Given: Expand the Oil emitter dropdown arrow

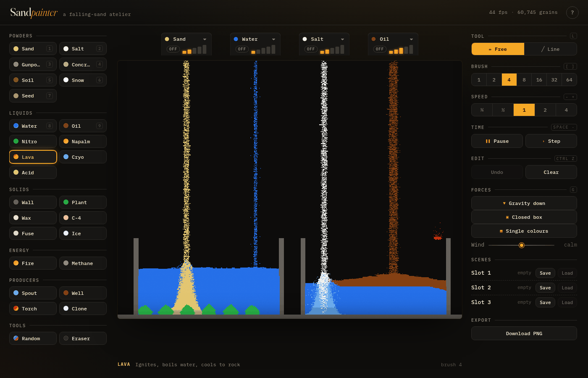Looking at the screenshot, I should pyautogui.click(x=411, y=39).
